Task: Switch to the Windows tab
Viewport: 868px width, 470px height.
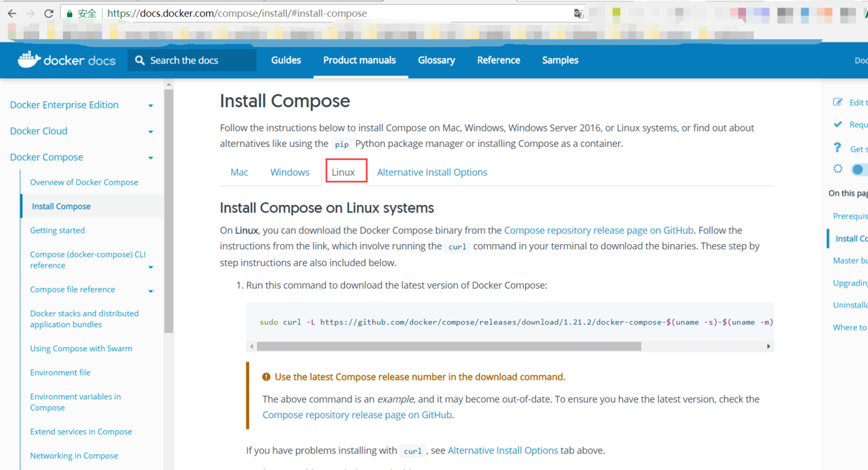Action: click(x=290, y=172)
